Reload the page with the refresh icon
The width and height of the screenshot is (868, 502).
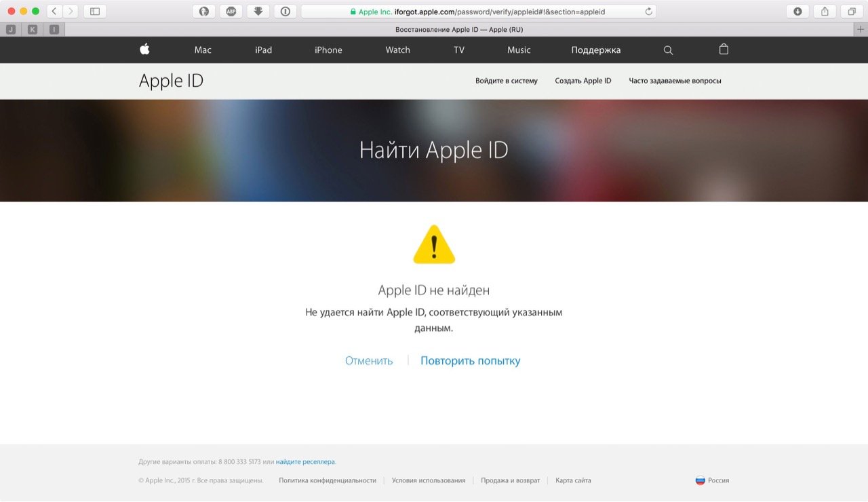point(648,12)
